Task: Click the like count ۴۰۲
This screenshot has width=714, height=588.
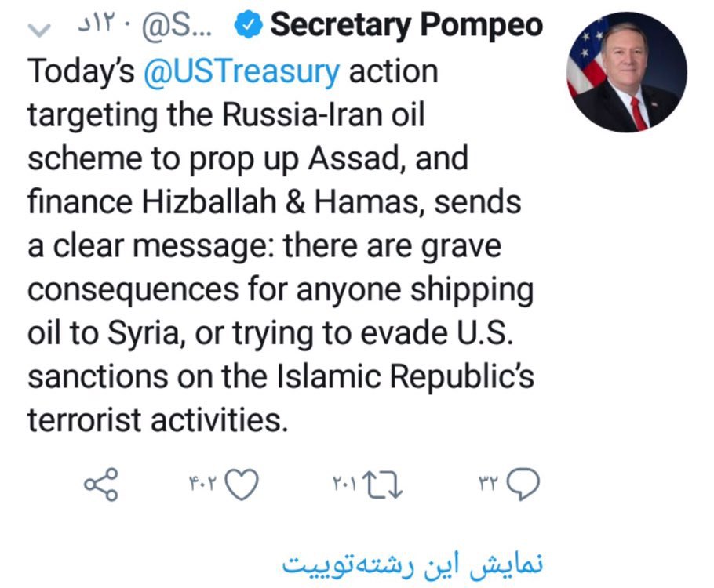Action: (x=203, y=484)
